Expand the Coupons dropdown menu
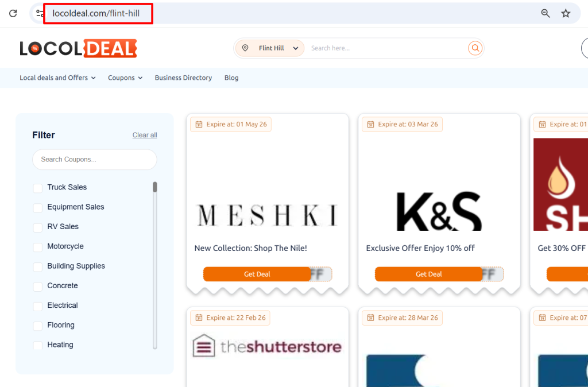Viewport: 588px width, 387px height. click(x=125, y=78)
